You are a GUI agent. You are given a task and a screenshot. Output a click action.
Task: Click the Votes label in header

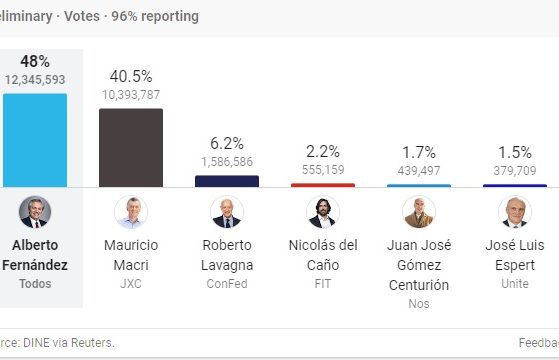tap(82, 16)
